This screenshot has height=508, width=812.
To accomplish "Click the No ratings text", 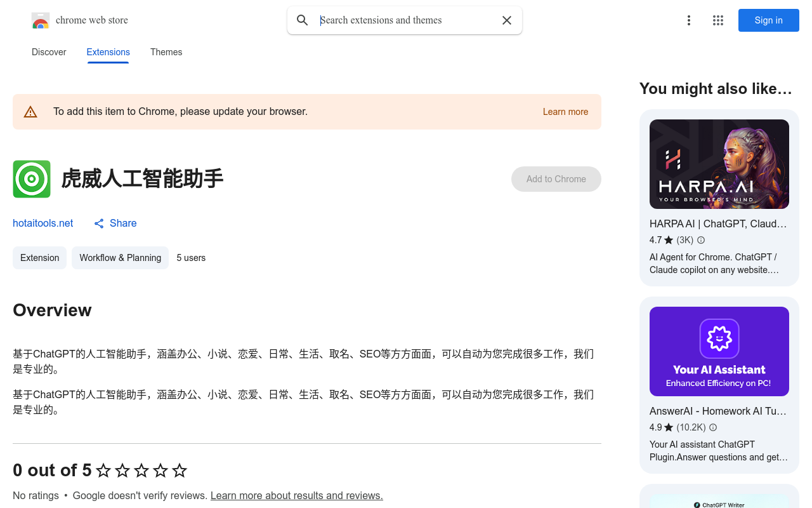I will [36, 495].
